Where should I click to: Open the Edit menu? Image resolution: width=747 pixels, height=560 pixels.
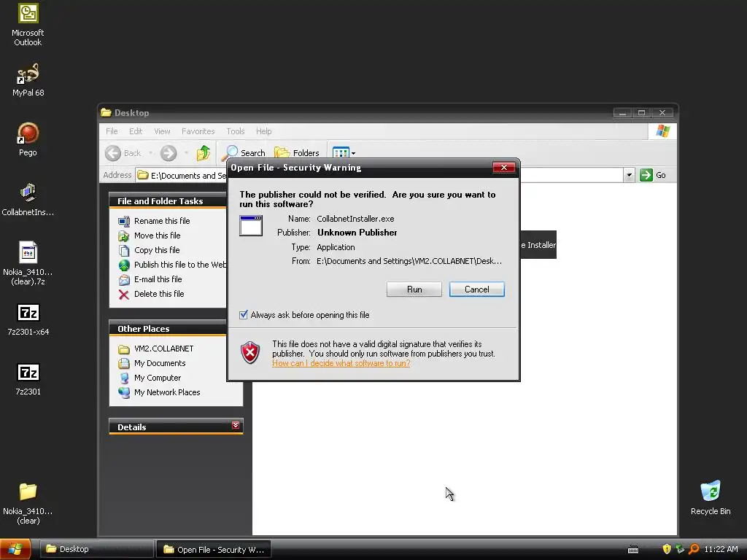(135, 131)
